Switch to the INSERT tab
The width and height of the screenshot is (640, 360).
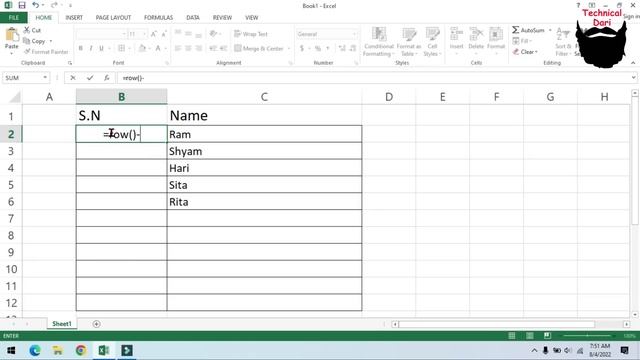[74, 18]
